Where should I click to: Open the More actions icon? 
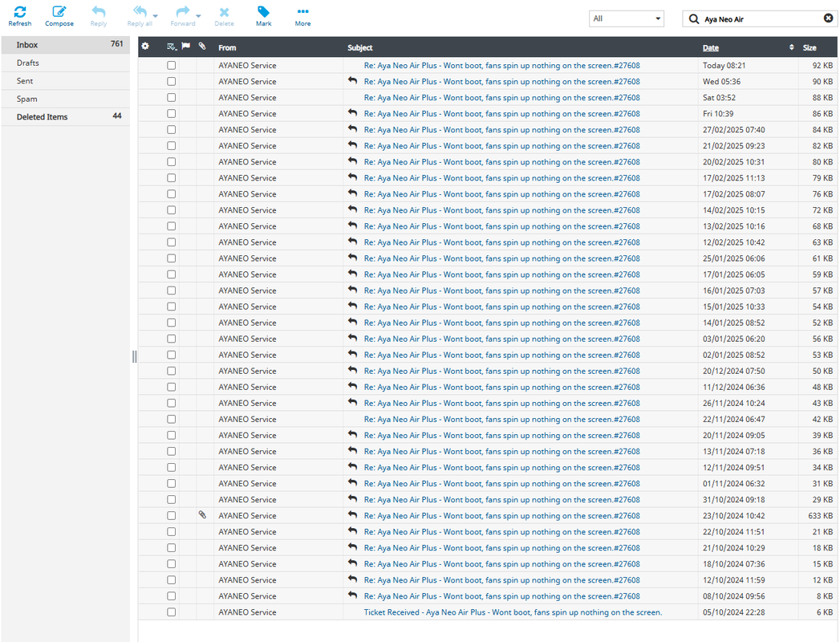(x=302, y=11)
